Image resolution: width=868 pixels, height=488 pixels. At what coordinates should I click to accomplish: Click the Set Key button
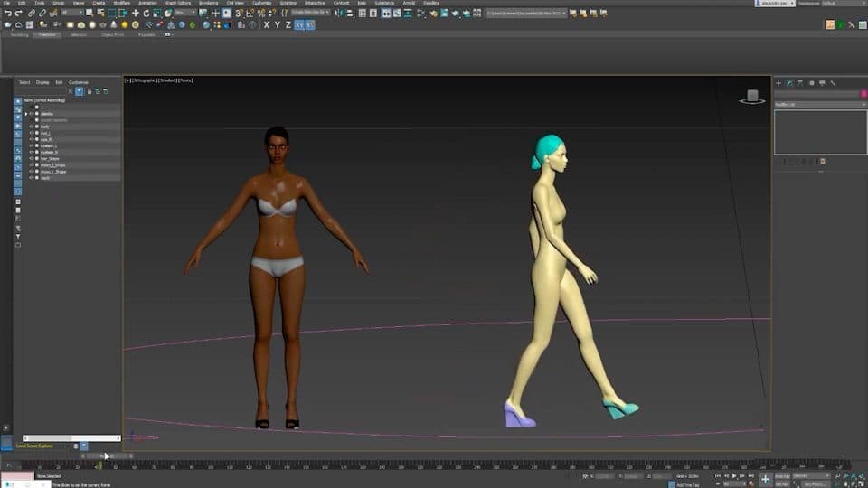pos(782,484)
